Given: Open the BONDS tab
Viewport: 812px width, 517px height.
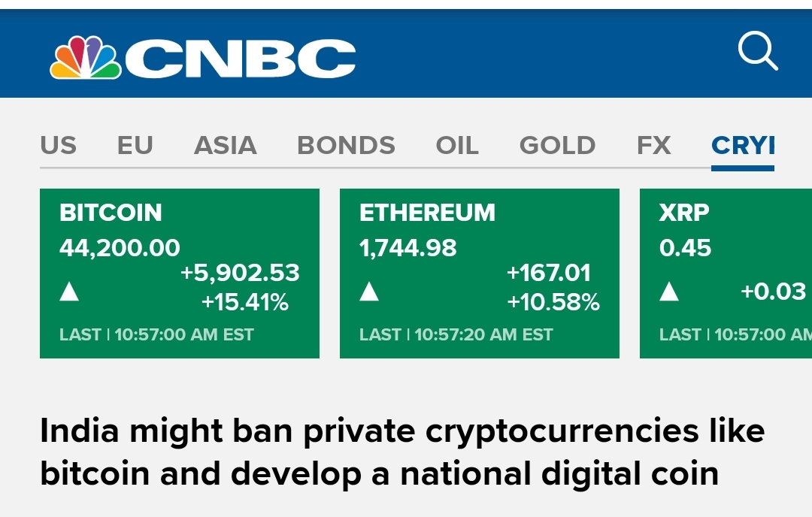Looking at the screenshot, I should pos(346,145).
